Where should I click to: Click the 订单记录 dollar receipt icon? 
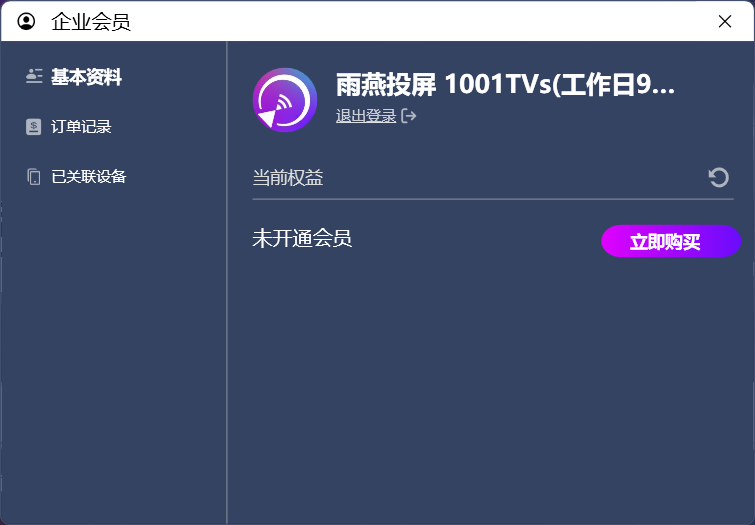[x=33, y=127]
